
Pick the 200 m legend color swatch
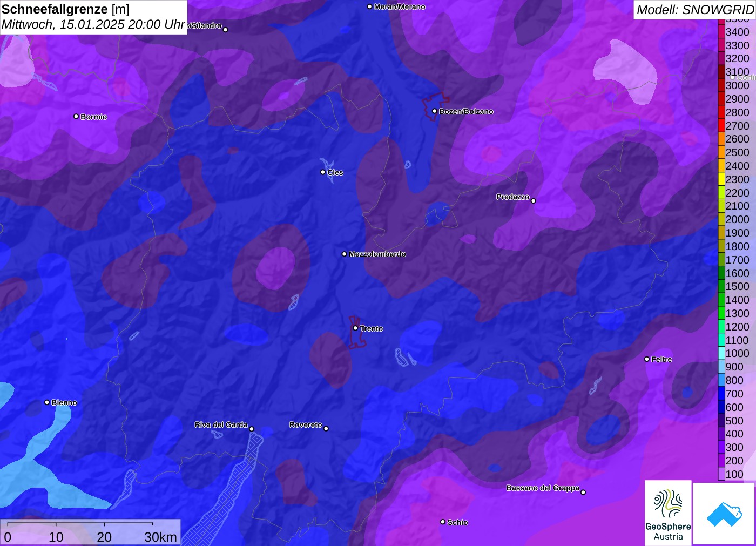721,461
